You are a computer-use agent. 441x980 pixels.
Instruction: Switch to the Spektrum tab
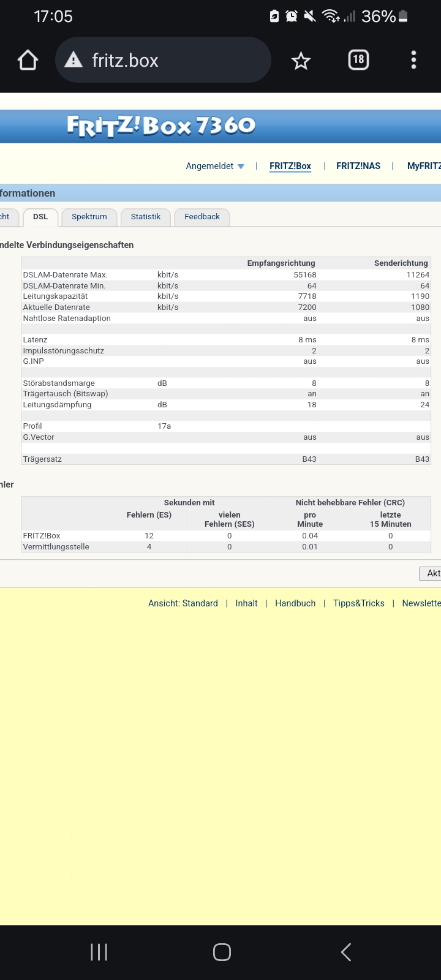[x=89, y=217]
